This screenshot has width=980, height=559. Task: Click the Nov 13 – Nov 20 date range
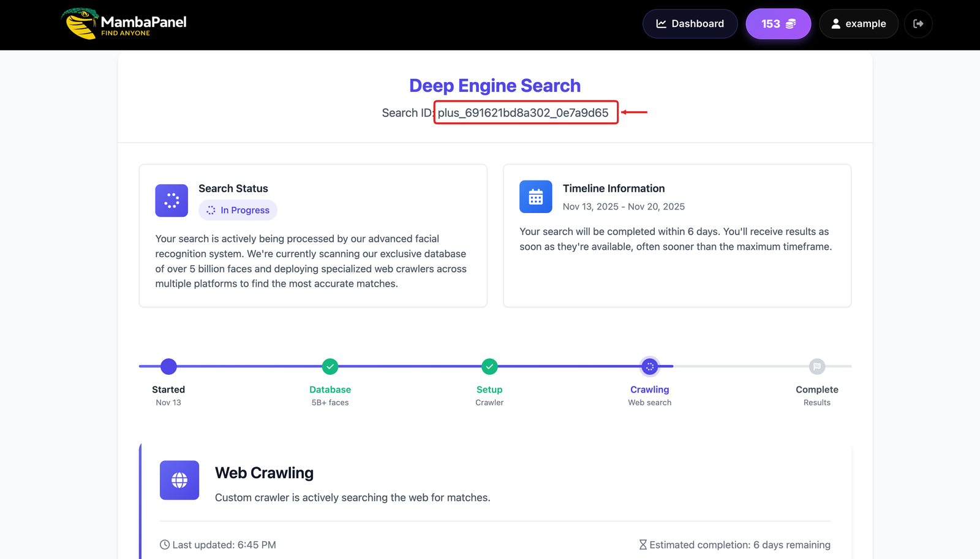[624, 206]
